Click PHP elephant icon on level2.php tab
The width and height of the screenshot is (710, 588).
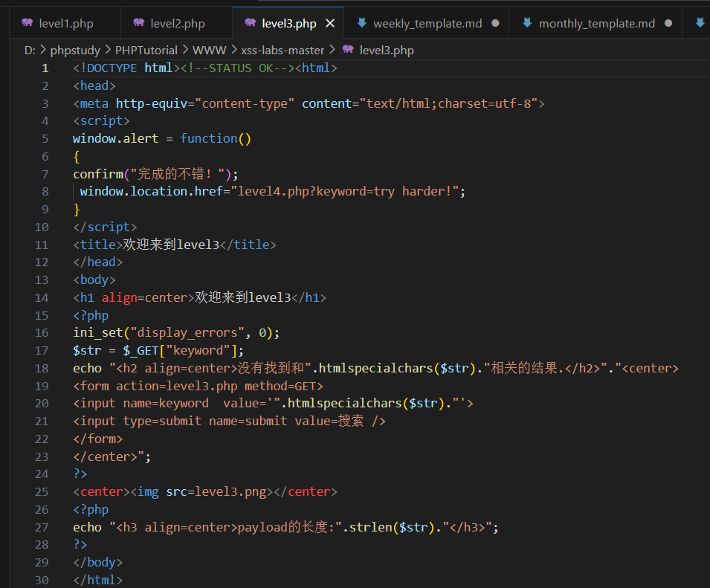[138, 22]
